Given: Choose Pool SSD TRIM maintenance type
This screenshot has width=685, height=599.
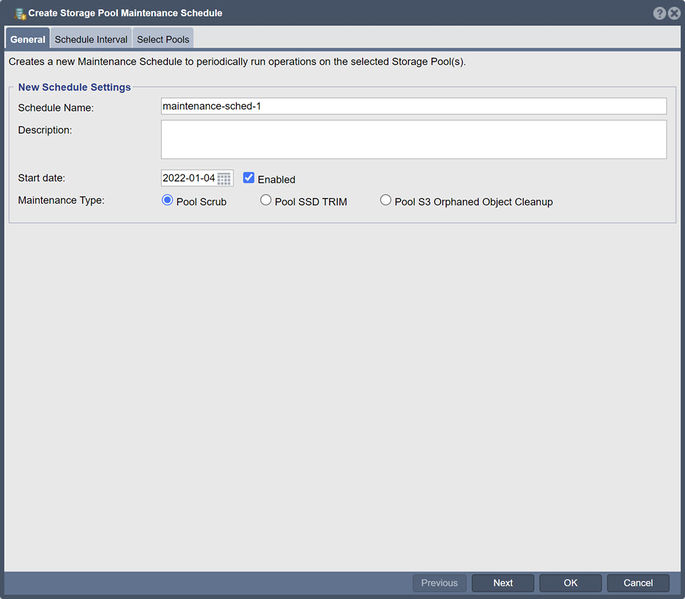Looking at the screenshot, I should point(266,200).
